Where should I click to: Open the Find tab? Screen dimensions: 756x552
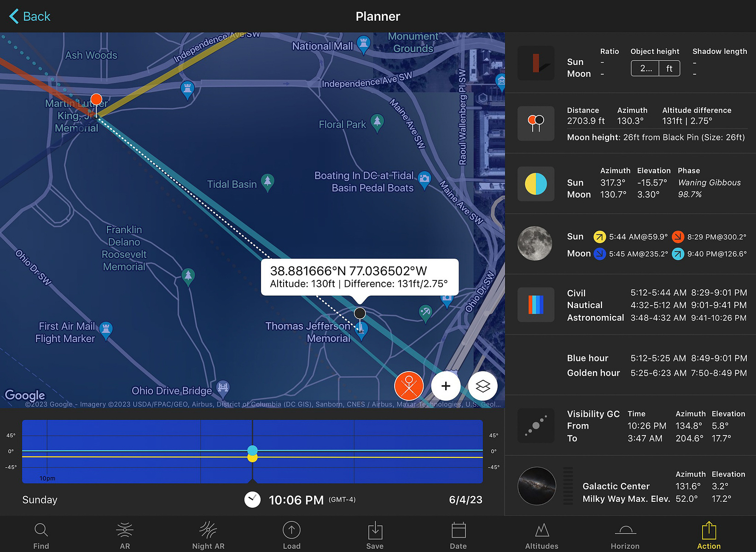(x=41, y=535)
